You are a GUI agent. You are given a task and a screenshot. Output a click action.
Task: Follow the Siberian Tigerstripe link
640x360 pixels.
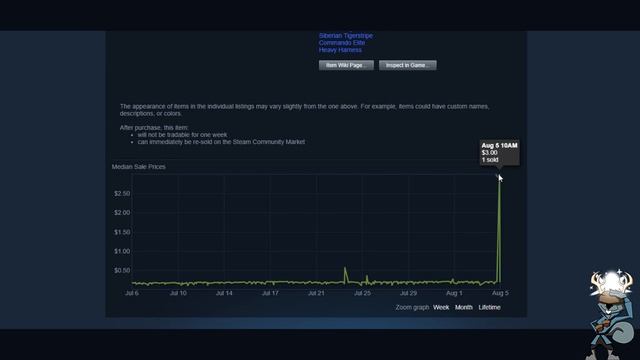346,36
